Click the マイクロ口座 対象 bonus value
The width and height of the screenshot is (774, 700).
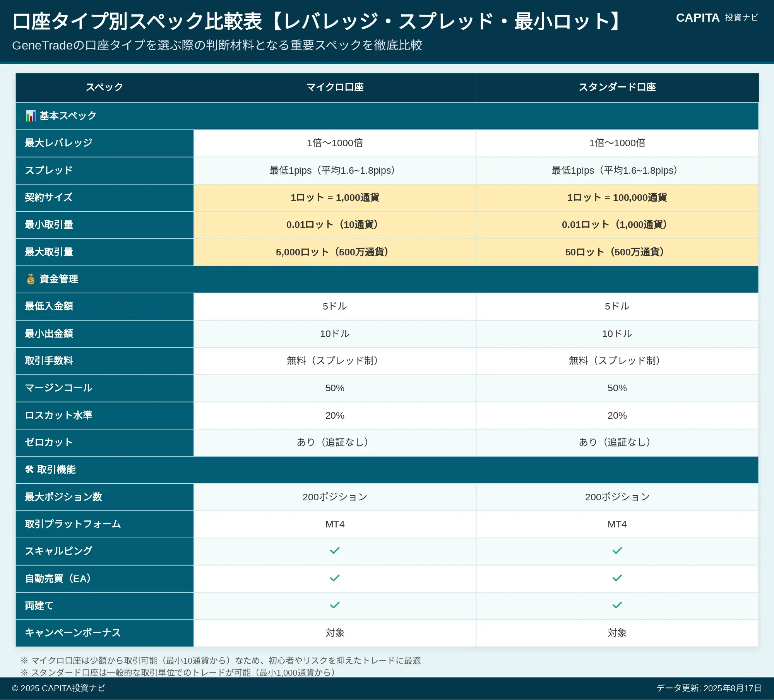pyautogui.click(x=335, y=633)
